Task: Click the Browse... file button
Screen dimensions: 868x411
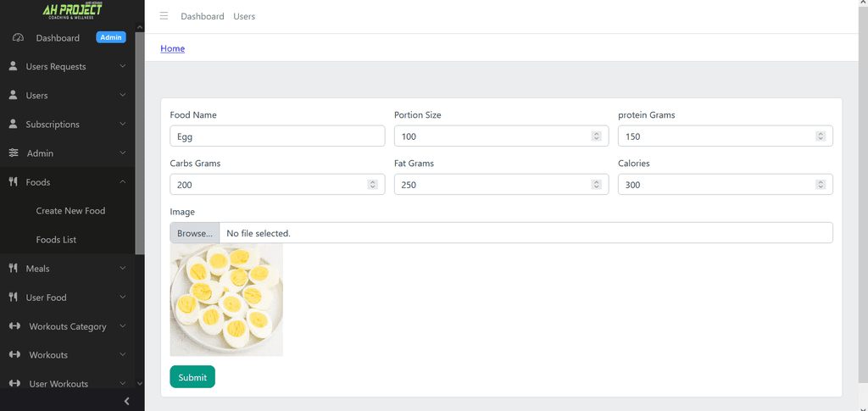Action: (x=195, y=233)
